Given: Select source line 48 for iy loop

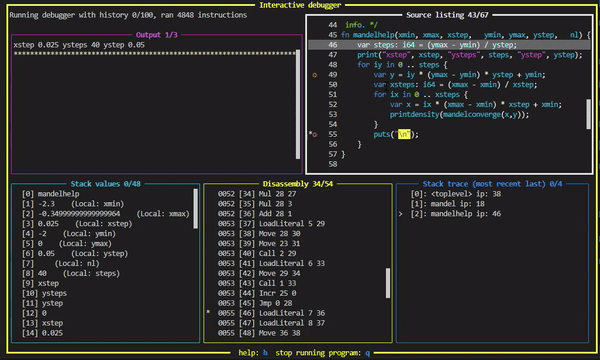Looking at the screenshot, I should (388, 65).
